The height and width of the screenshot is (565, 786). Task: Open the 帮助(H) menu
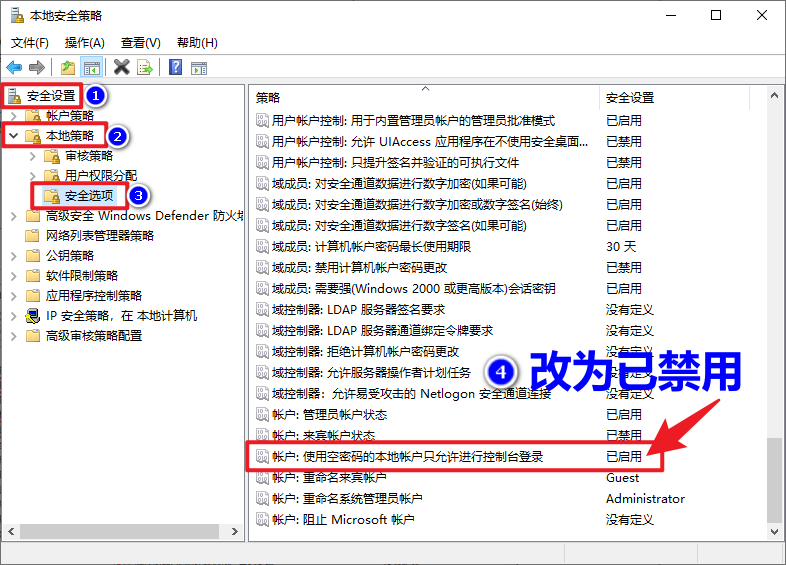(198, 43)
